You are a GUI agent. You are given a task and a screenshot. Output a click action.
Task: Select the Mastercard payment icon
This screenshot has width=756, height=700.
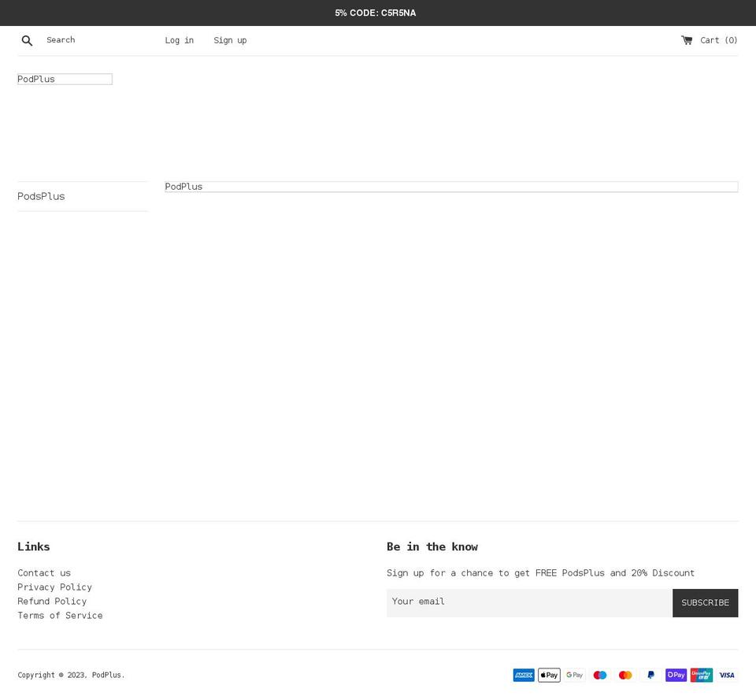(625, 675)
